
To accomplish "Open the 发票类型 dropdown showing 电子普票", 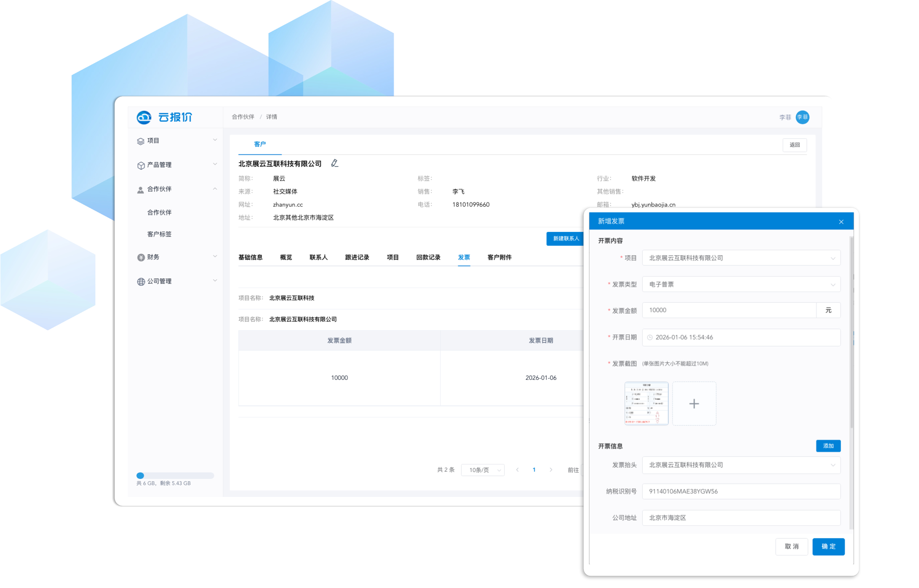I will (741, 284).
